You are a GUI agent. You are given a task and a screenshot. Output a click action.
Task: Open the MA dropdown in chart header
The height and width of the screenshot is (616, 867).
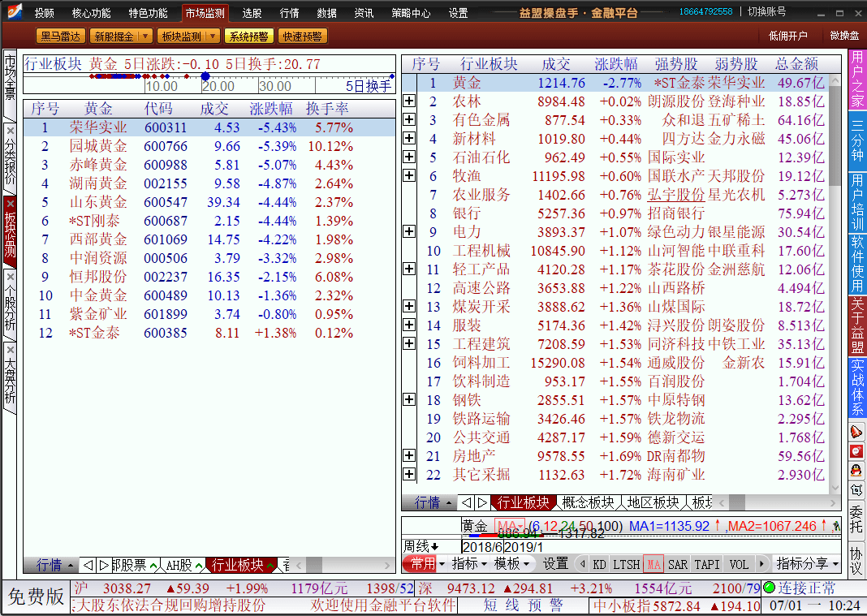(x=510, y=526)
